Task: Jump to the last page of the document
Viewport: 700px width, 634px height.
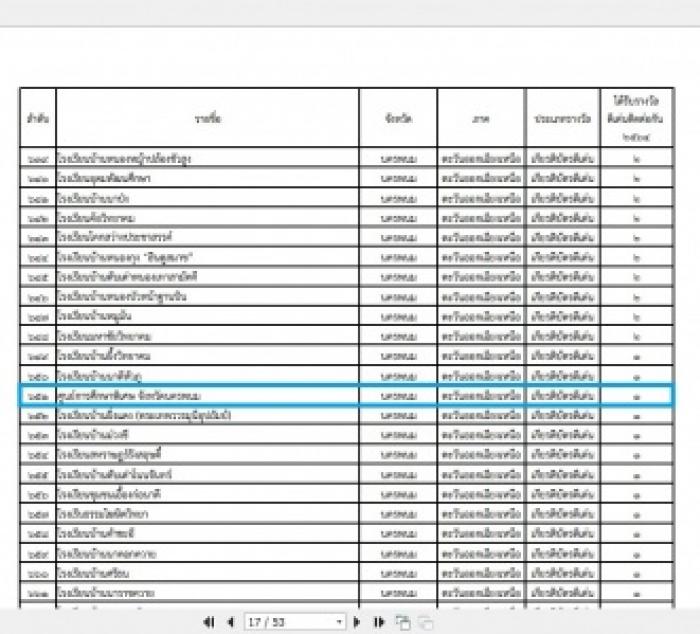Action: tap(379, 621)
